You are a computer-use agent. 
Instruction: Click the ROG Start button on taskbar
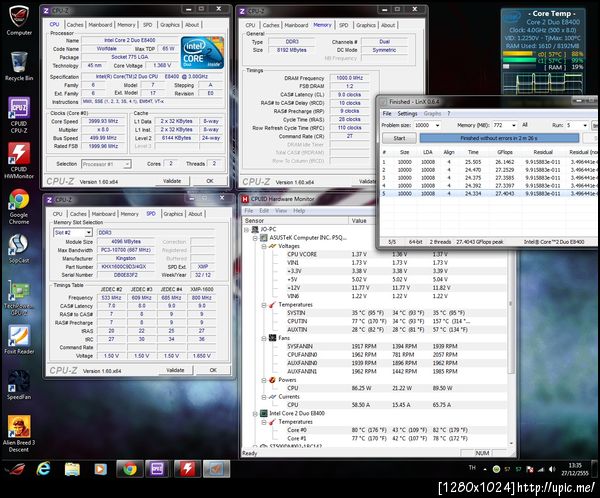(x=15, y=469)
